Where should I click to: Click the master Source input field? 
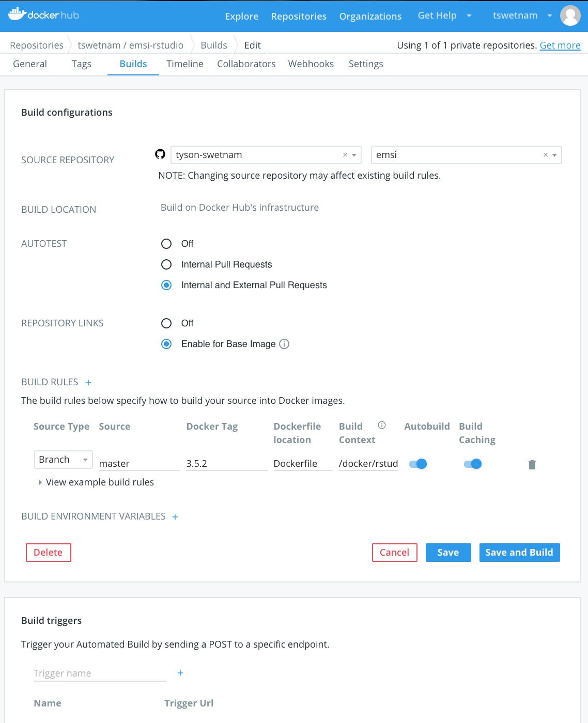tap(139, 464)
